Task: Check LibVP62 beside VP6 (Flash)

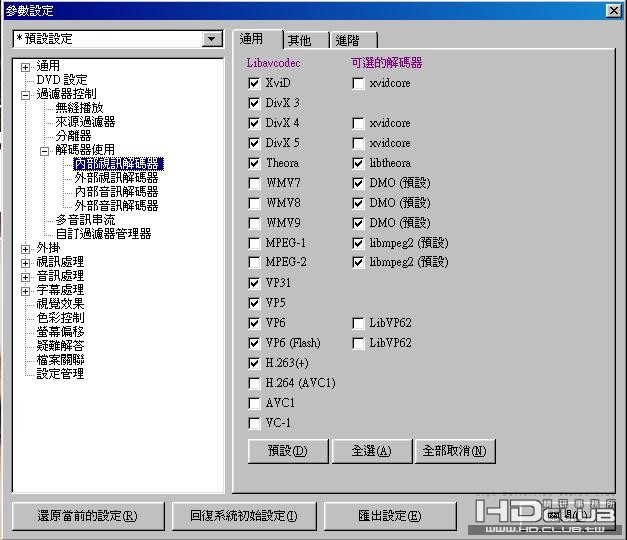Action: coord(358,343)
